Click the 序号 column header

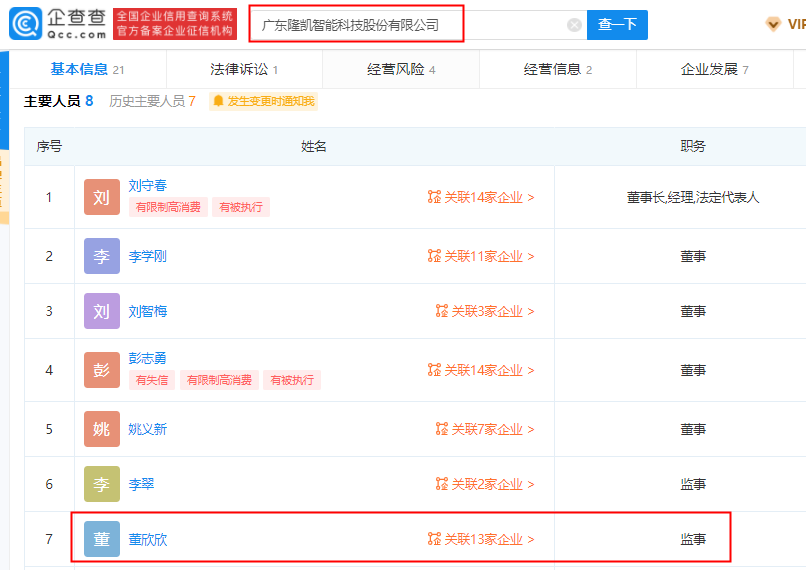pos(49,146)
